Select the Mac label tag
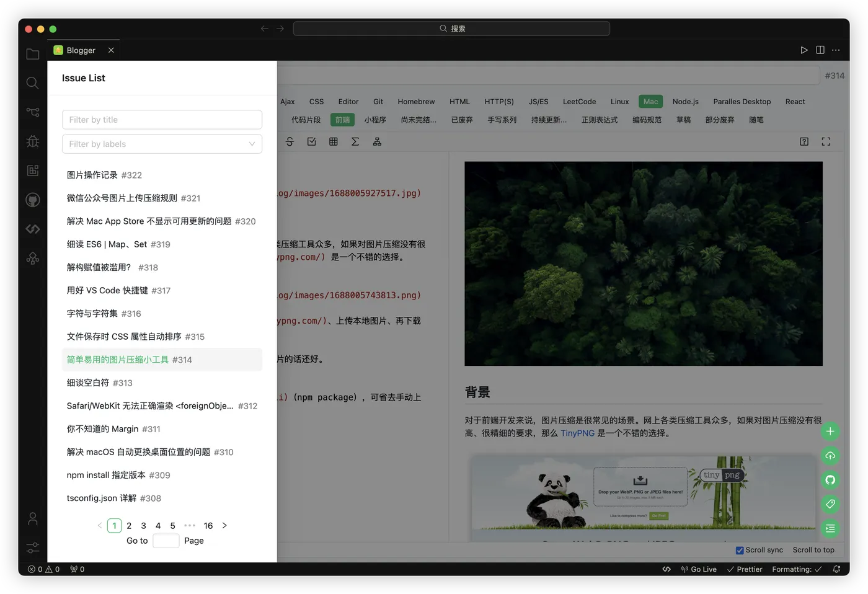The height and width of the screenshot is (594, 868). [x=650, y=102]
